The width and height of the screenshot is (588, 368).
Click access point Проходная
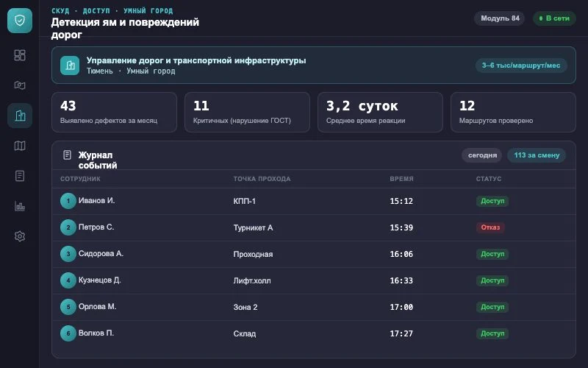(x=253, y=254)
